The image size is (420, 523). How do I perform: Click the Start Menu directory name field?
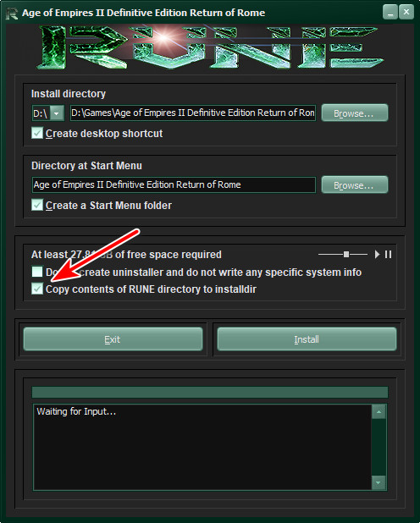point(174,184)
